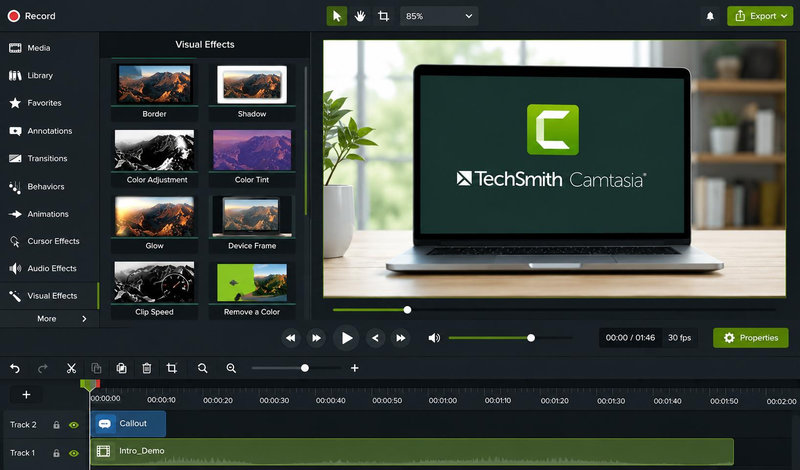Select the Remove a Color effect
The width and height of the screenshot is (800, 470).
252,289
